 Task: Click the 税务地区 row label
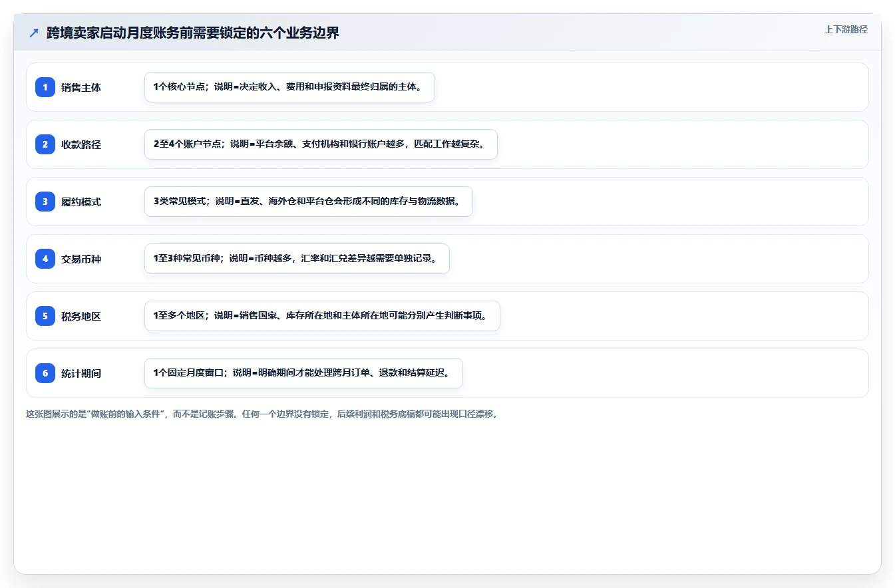[81, 316]
